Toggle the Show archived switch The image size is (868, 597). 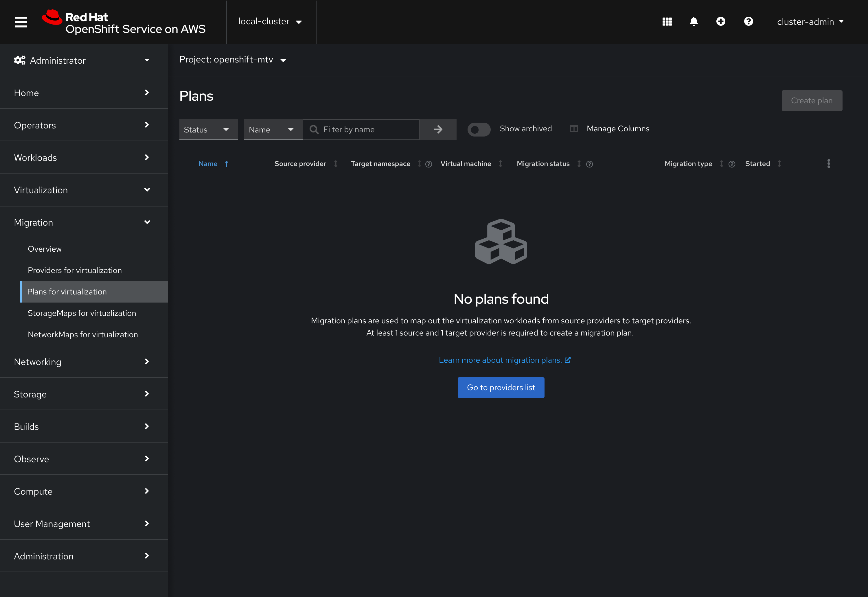coord(479,129)
